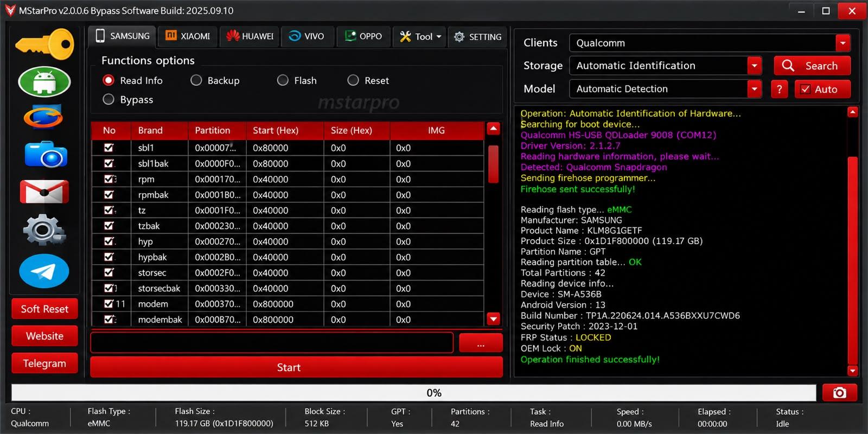Click the browse button with three dots

click(481, 343)
